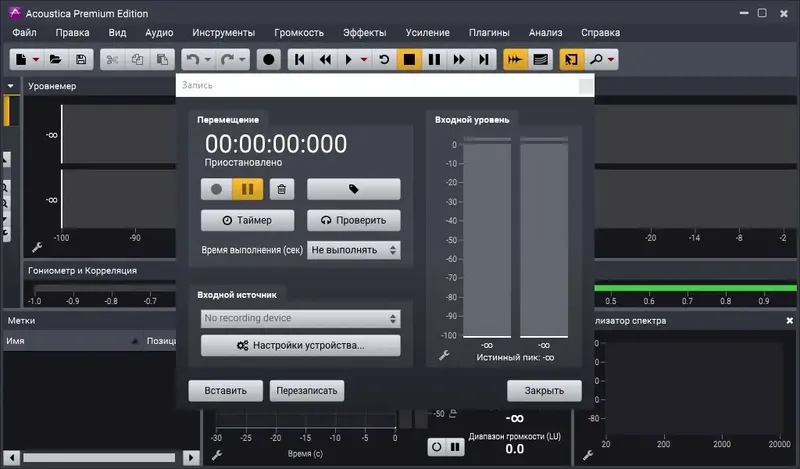Open a file with the folder icon
Screen dimensions: 800x469
(x=56, y=60)
